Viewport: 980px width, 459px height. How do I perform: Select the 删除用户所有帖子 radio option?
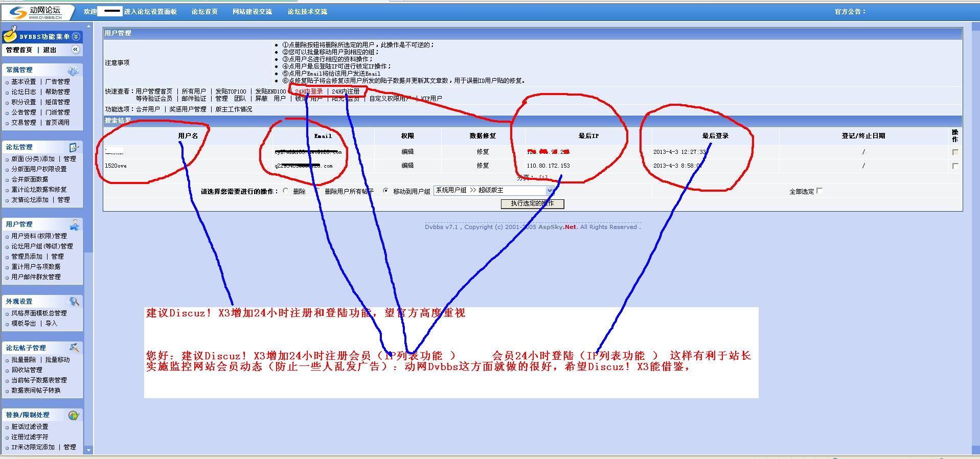click(317, 191)
